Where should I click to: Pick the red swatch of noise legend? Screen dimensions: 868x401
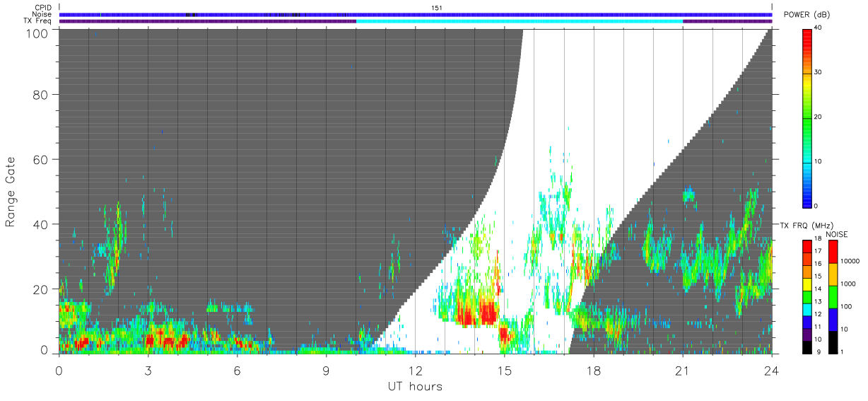pos(833,252)
